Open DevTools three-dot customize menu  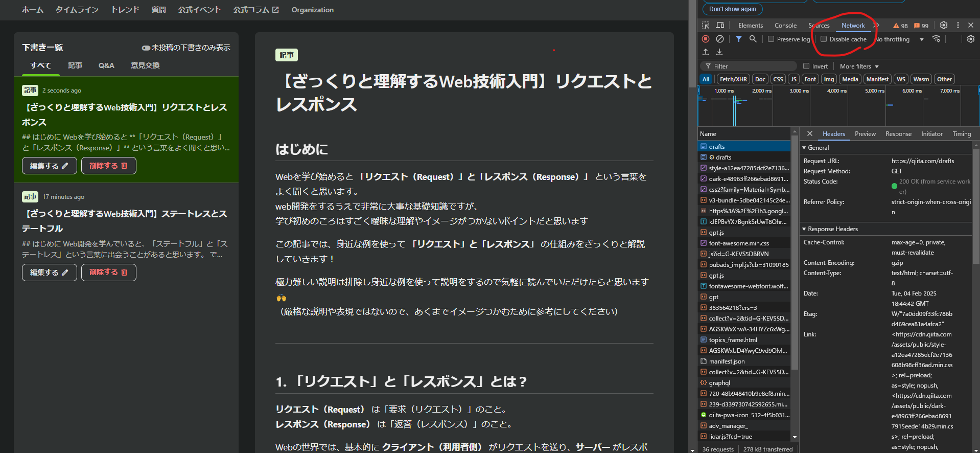click(x=958, y=25)
